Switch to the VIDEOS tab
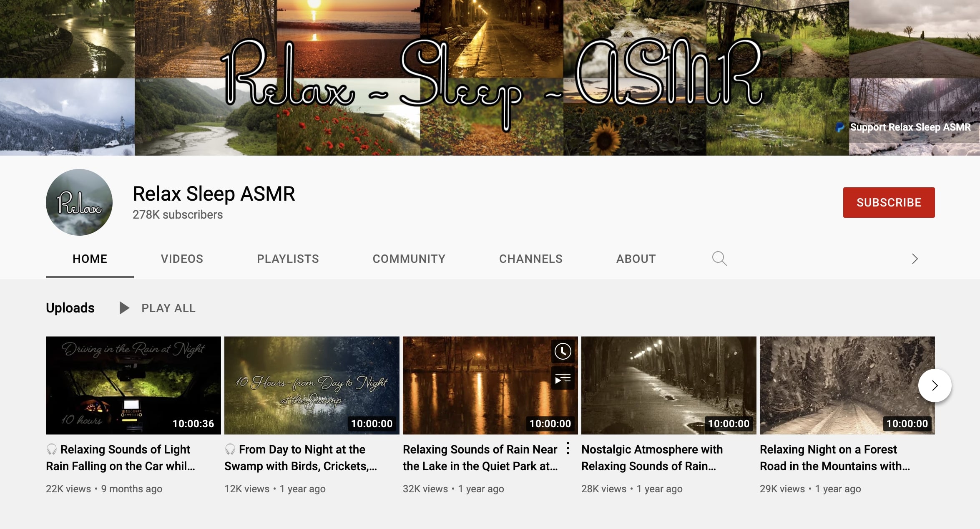The image size is (980, 529). click(181, 259)
